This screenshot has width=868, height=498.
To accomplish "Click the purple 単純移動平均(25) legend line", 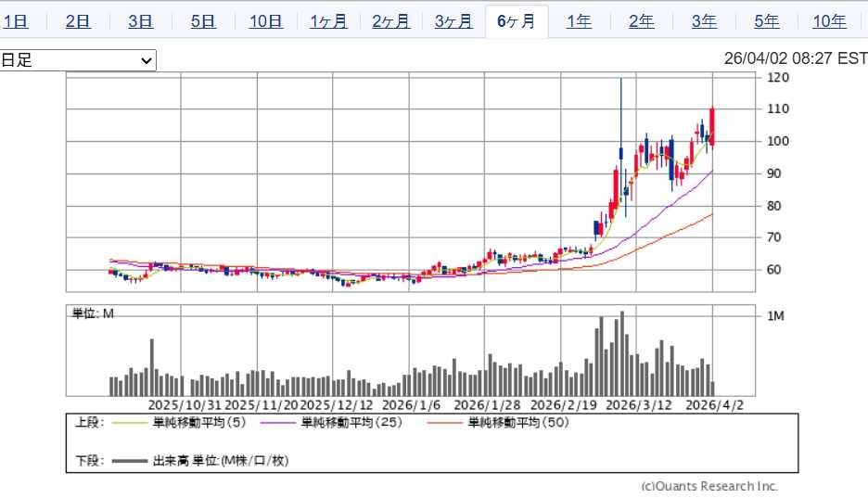I will coord(278,423).
